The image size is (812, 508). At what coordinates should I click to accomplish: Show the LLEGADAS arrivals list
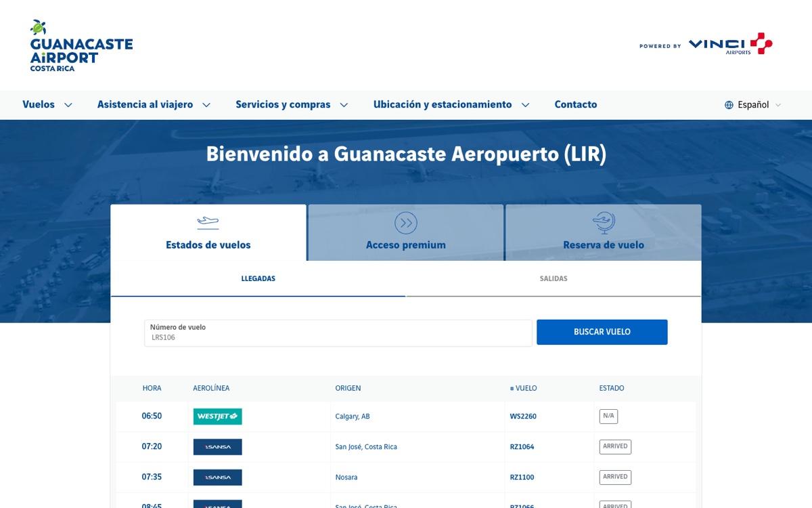258,278
